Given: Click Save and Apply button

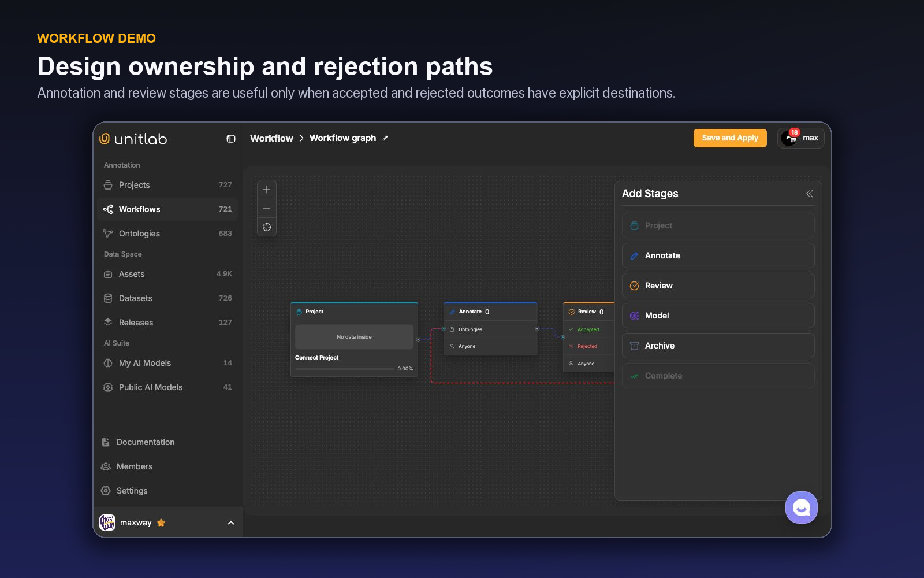Looking at the screenshot, I should click(x=730, y=138).
